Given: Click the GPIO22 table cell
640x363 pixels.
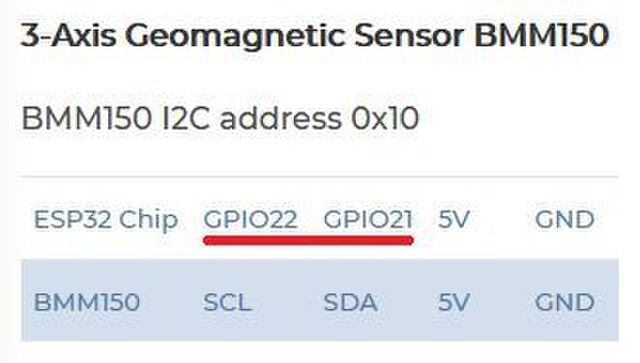Looking at the screenshot, I should [250, 219].
